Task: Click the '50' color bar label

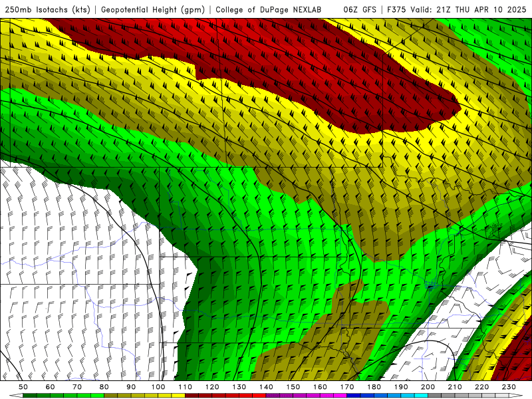Action: click(23, 387)
